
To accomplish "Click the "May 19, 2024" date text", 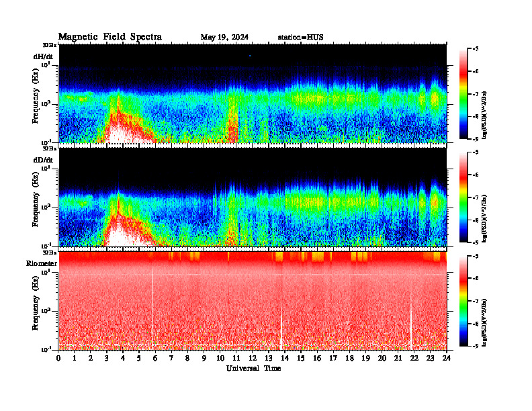I will pos(224,38).
